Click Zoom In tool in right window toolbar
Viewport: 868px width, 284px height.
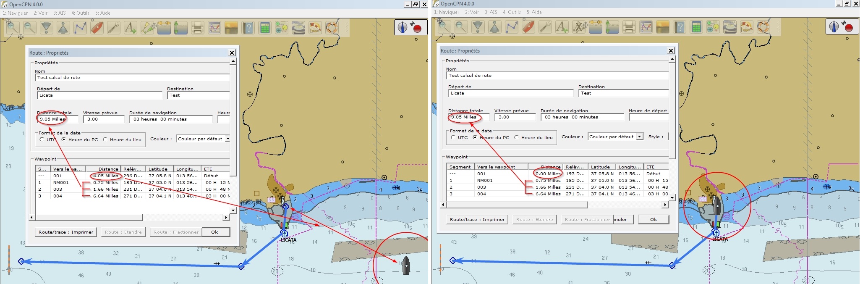444,28
